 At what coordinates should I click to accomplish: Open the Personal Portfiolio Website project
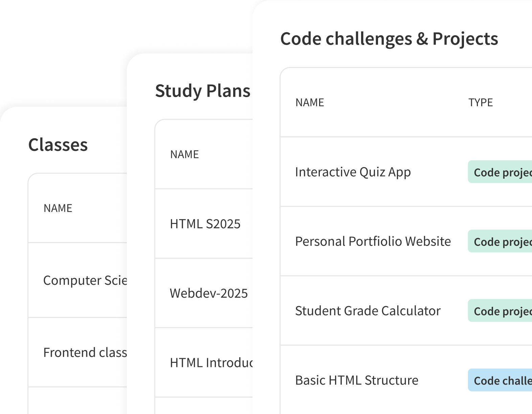pyautogui.click(x=373, y=241)
